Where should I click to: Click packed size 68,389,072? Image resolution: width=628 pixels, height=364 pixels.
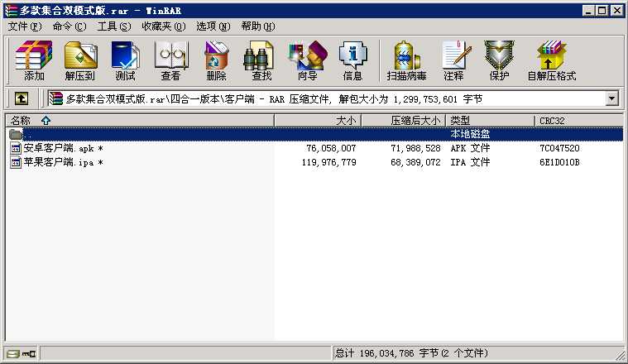coord(415,162)
